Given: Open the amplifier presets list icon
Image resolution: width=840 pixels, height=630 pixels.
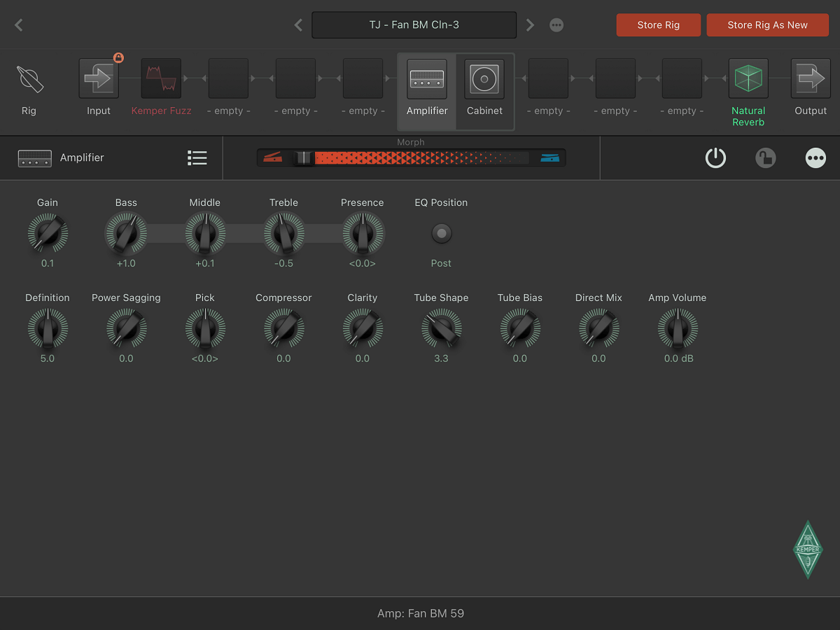Looking at the screenshot, I should [x=197, y=158].
